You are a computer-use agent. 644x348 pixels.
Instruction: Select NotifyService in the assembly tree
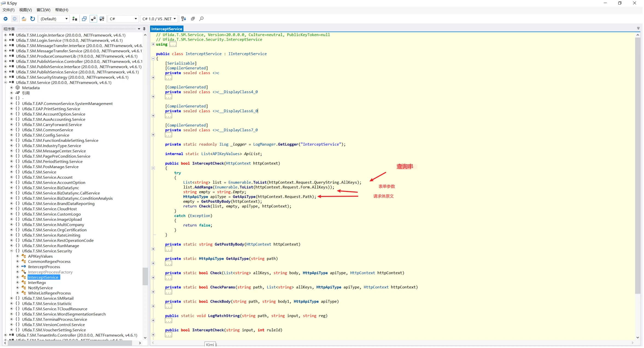tap(40, 288)
